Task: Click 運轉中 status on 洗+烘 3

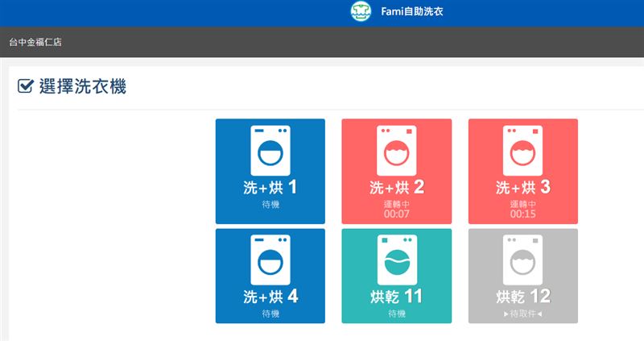Action: click(x=522, y=204)
